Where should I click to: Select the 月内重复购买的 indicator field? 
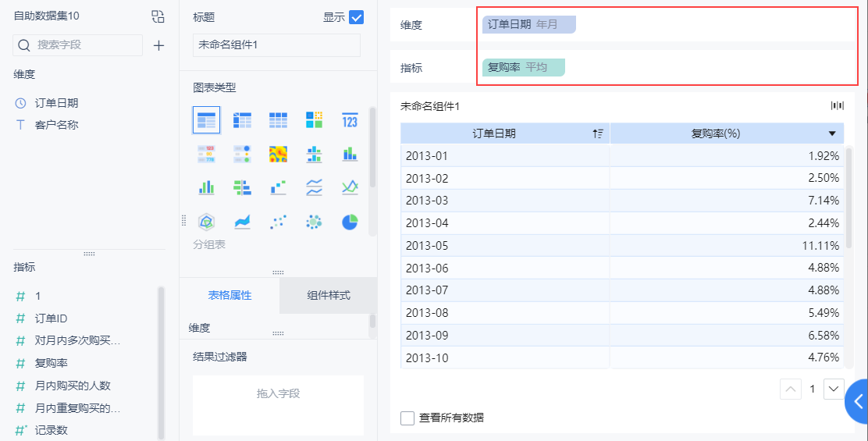77,408
